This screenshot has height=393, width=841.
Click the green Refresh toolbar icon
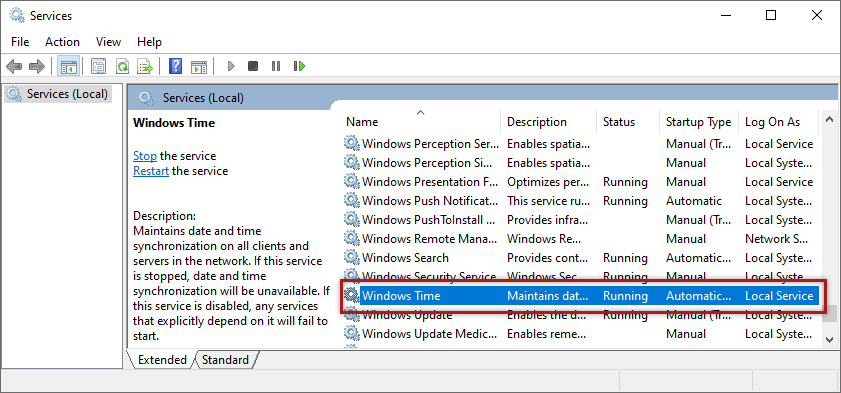122,66
